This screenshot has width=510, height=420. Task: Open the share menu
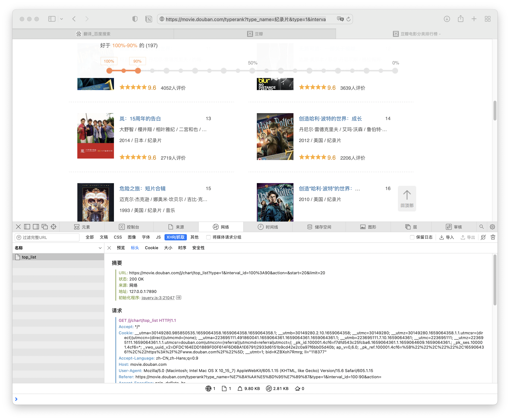click(460, 19)
